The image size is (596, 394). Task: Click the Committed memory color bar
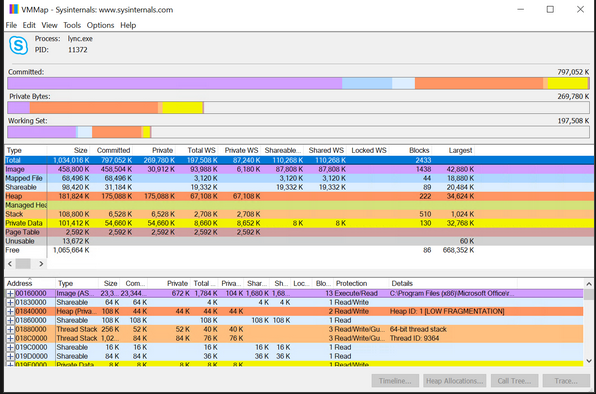(x=298, y=83)
